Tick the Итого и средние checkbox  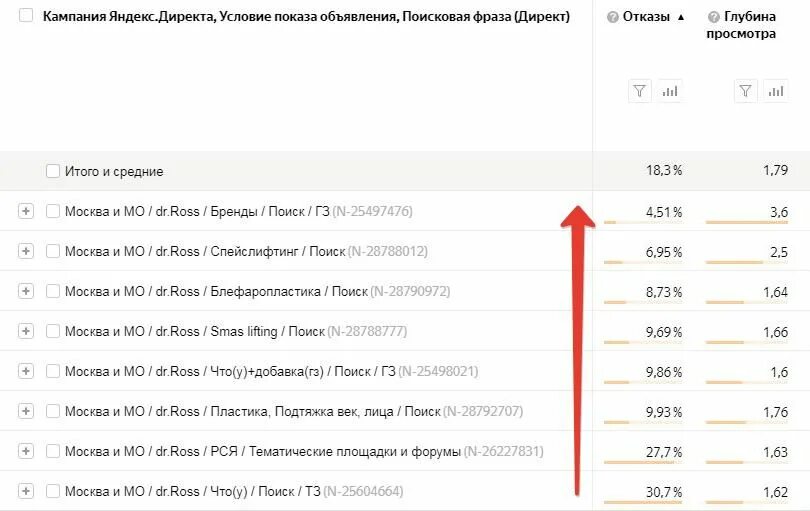[53, 171]
